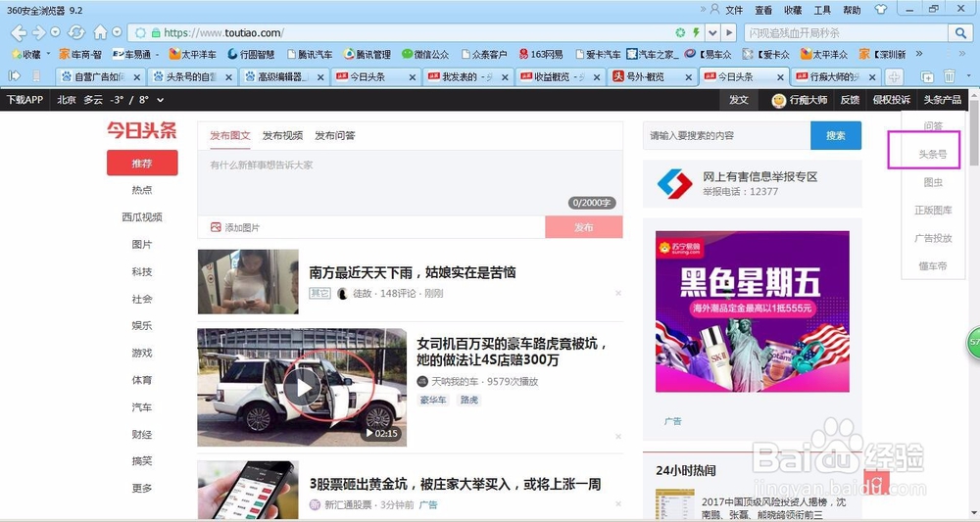This screenshot has height=522, width=980.
Task: Open the closed tabs trash icon
Action: 949,76
